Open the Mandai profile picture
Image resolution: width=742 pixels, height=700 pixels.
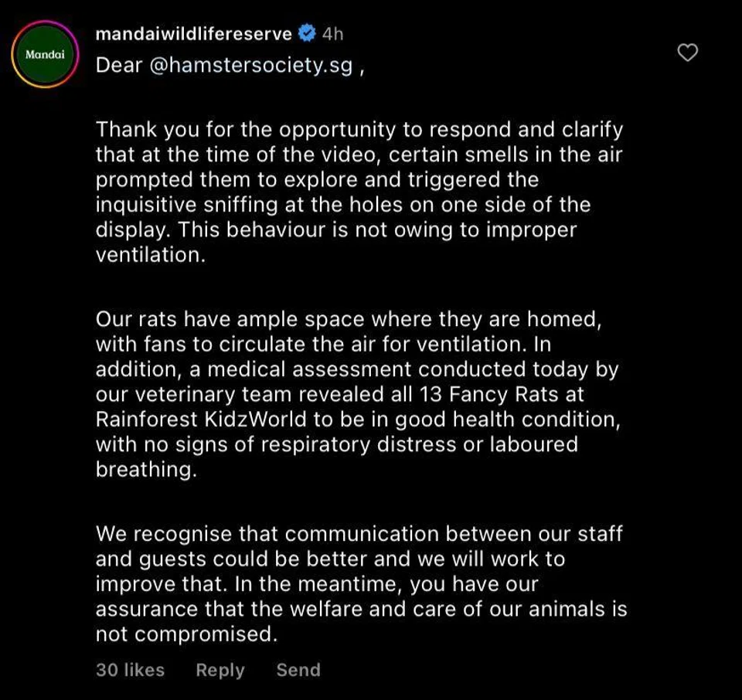pos(45,55)
